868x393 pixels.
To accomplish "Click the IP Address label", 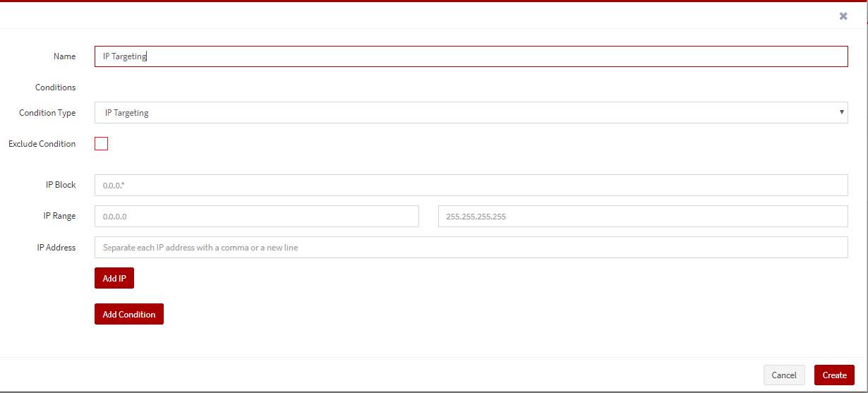I will 56,248.
